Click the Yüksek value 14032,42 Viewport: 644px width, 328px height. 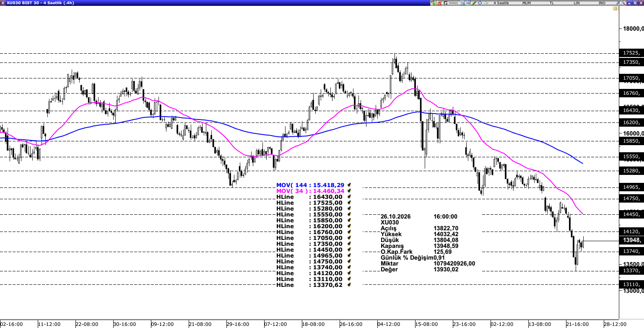(x=446, y=234)
